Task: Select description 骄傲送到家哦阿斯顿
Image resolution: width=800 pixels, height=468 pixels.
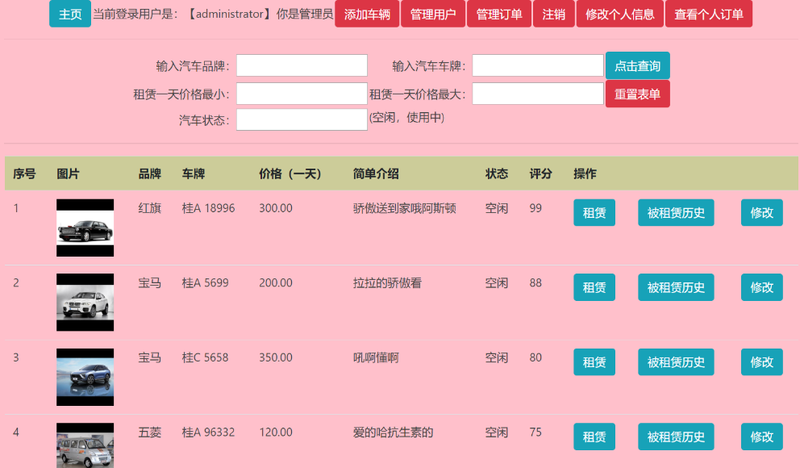Action: [x=405, y=208]
